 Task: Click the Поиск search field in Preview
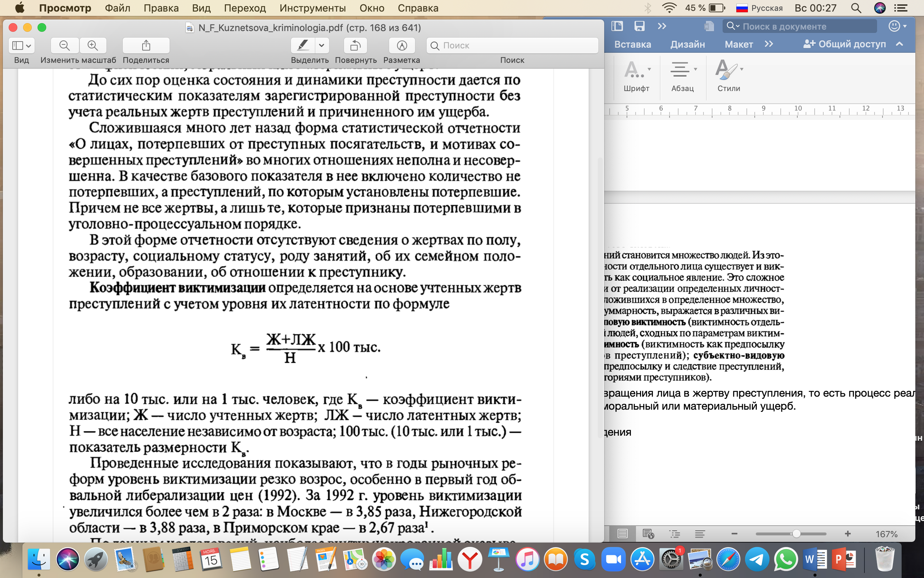coord(512,46)
